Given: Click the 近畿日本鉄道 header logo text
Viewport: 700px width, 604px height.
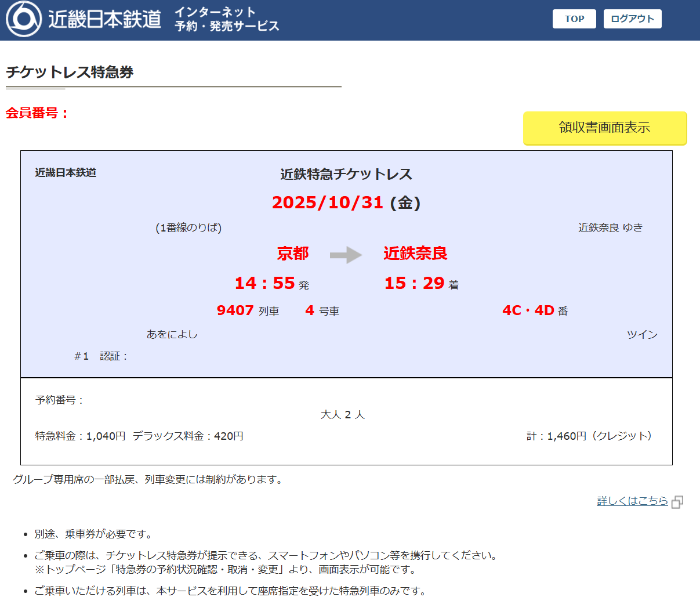Looking at the screenshot, I should pos(104,19).
